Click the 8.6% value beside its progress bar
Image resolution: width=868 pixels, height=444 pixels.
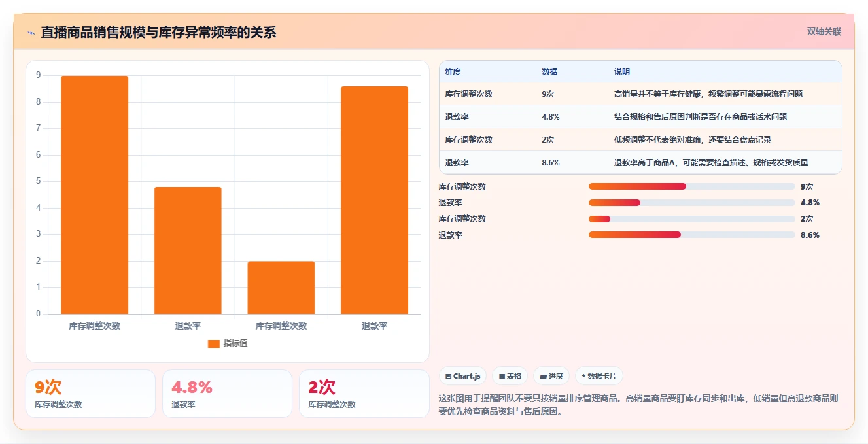click(x=810, y=235)
